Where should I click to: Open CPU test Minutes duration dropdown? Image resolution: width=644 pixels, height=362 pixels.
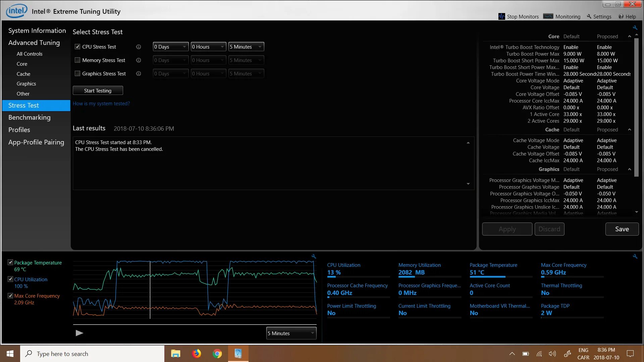[x=246, y=47]
